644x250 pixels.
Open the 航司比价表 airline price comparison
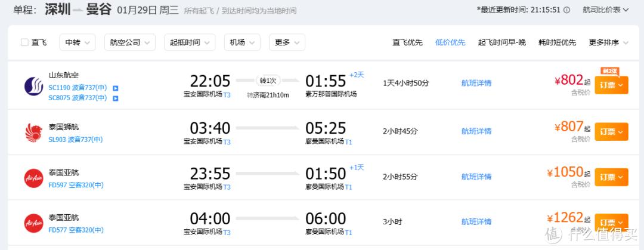[x=604, y=10]
